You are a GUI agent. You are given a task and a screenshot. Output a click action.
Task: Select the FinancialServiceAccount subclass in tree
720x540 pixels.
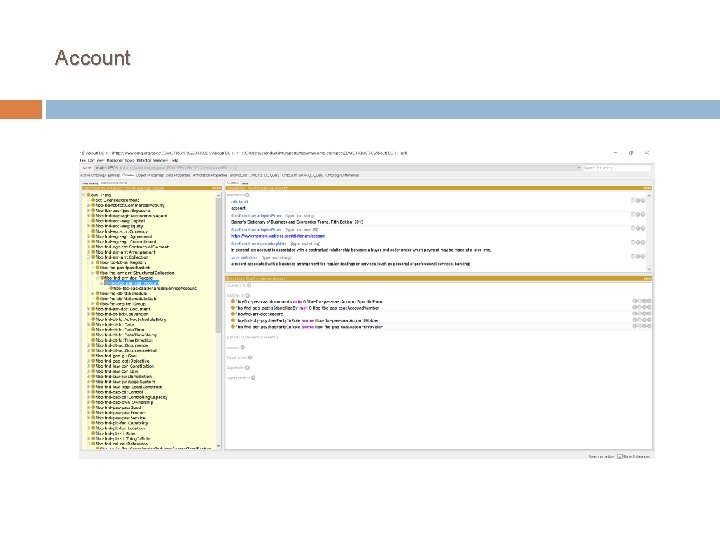[x=155, y=288]
